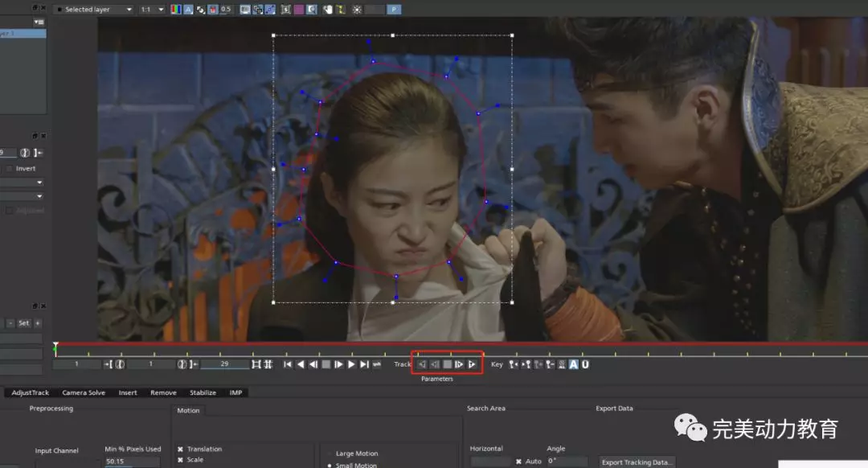This screenshot has height=468, width=868.
Task: Switch to the AdjustTrack tab
Action: 31,392
